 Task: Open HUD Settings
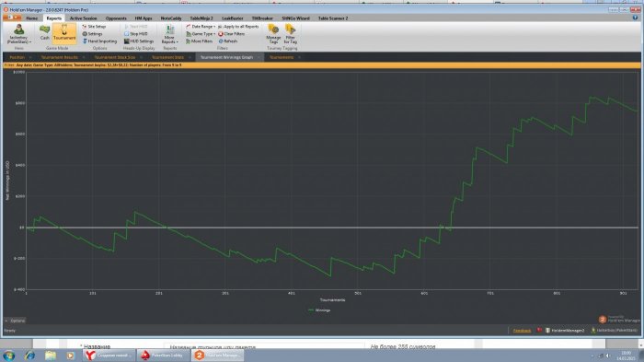coord(139,41)
